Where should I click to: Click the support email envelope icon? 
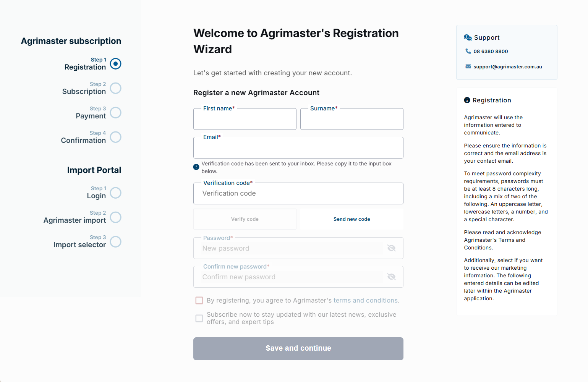(x=468, y=66)
